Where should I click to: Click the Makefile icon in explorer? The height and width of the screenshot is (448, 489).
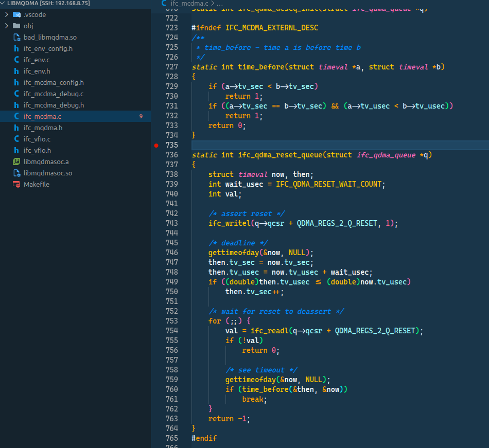pyautogui.click(x=16, y=185)
